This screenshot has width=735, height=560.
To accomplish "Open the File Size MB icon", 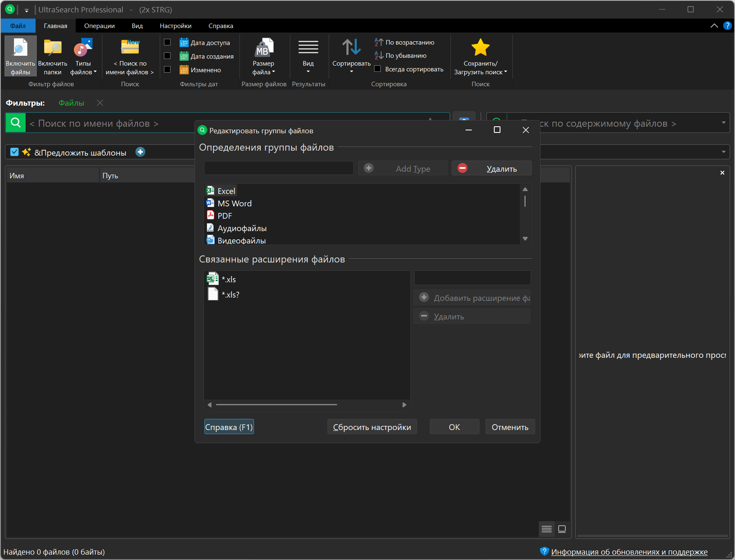I will [x=263, y=48].
